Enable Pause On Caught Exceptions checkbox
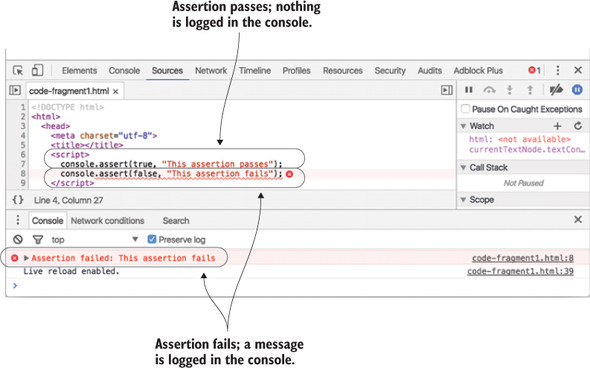590x368 pixels. click(465, 109)
